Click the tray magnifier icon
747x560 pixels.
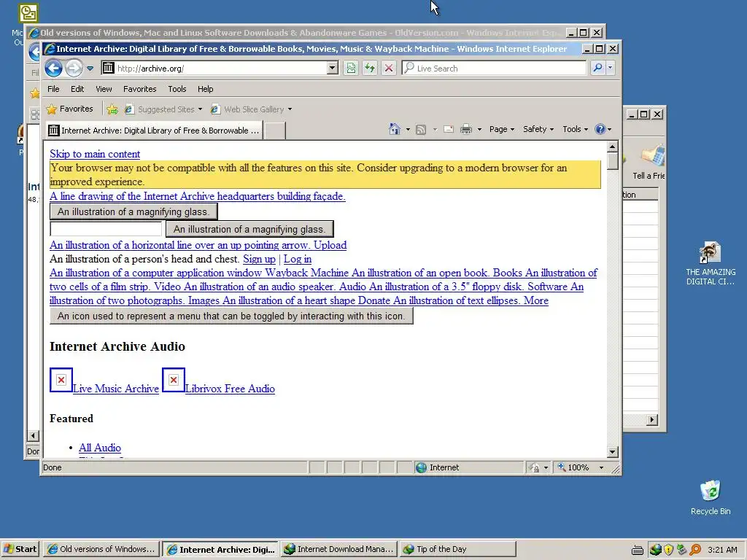click(x=695, y=550)
